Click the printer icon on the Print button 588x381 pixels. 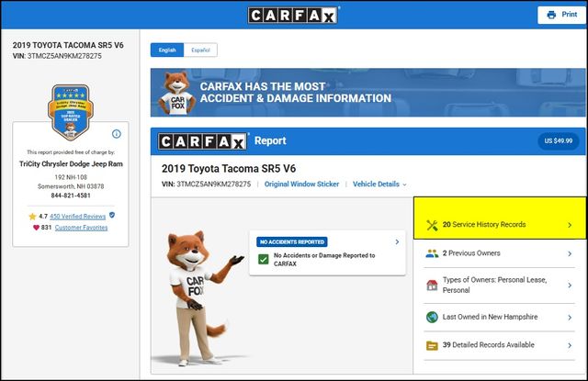coord(551,15)
